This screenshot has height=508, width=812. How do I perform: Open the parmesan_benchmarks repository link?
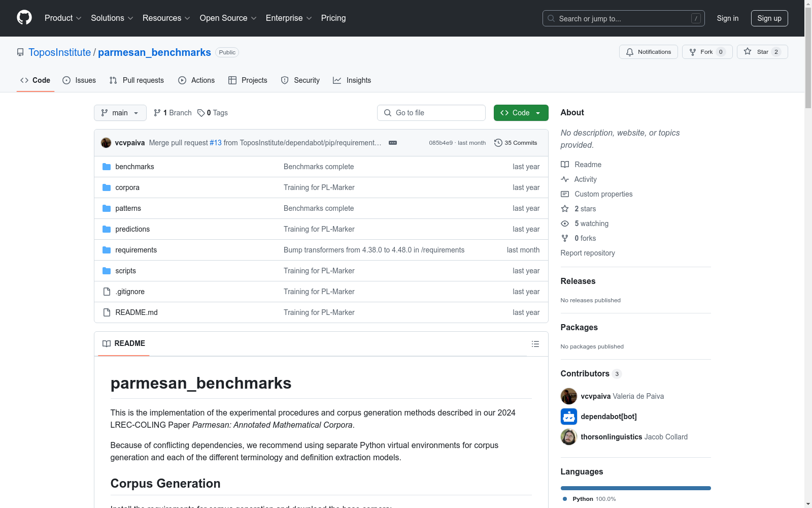tap(154, 52)
